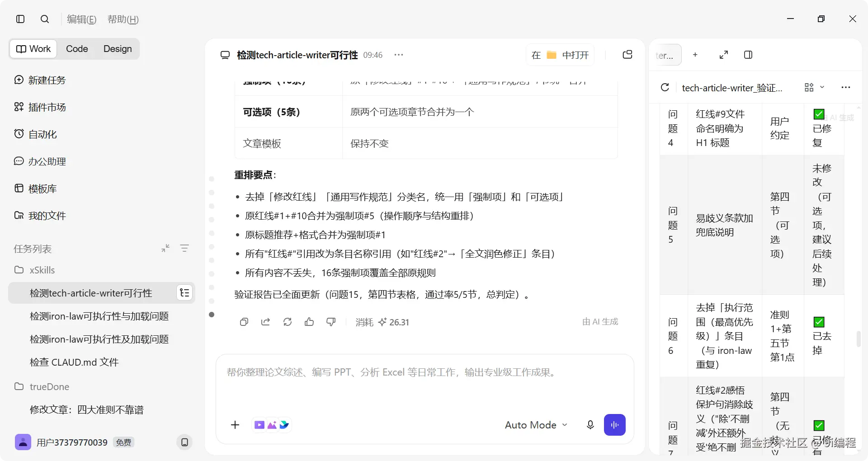The image size is (868, 461).
Task: Select task 检测iron-law可执行性及加载问题
Action: click(x=99, y=339)
